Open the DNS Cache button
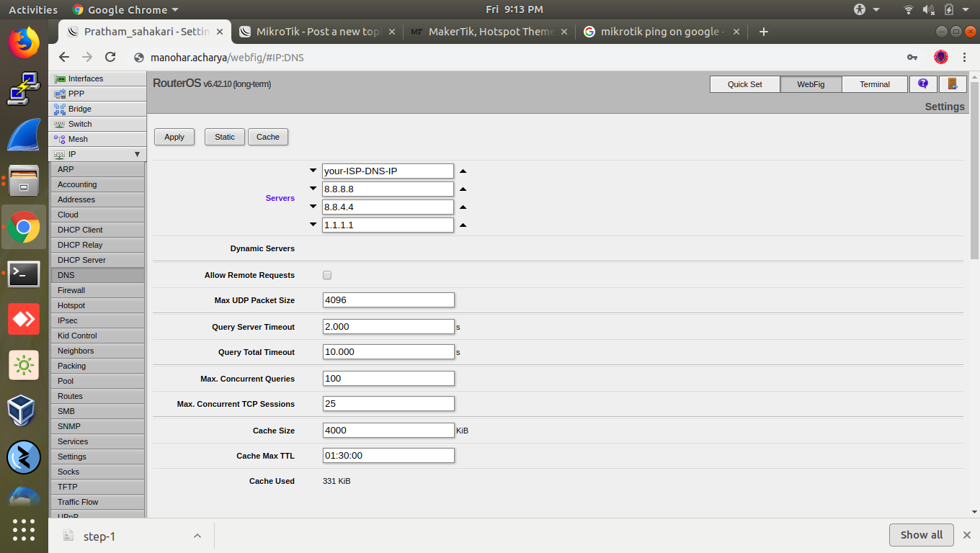Screen dimensions: 980x553 [x=268, y=137]
